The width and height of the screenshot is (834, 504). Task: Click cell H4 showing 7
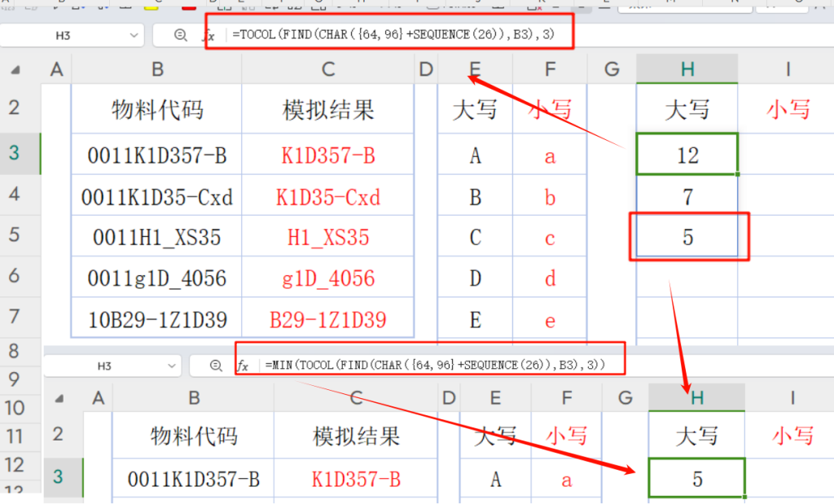pyautogui.click(x=687, y=197)
